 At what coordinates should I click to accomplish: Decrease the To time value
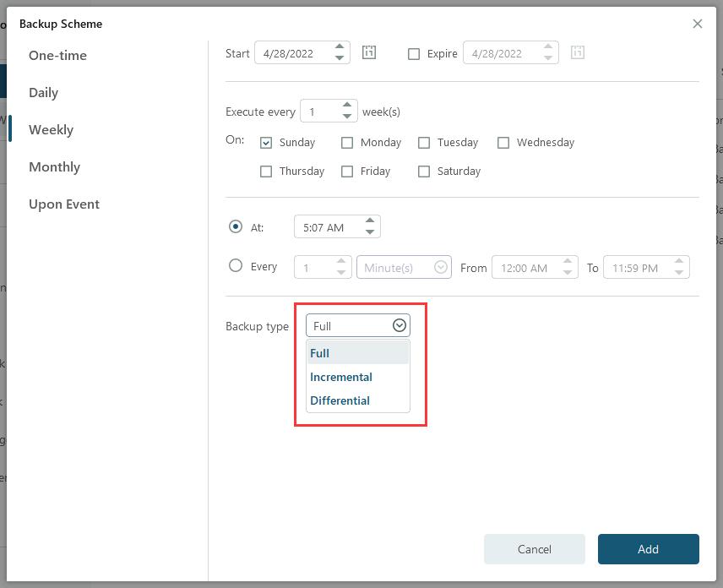point(679,273)
